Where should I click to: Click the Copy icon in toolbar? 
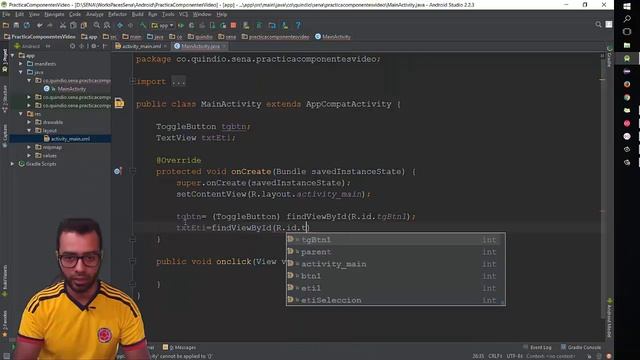[73, 25]
